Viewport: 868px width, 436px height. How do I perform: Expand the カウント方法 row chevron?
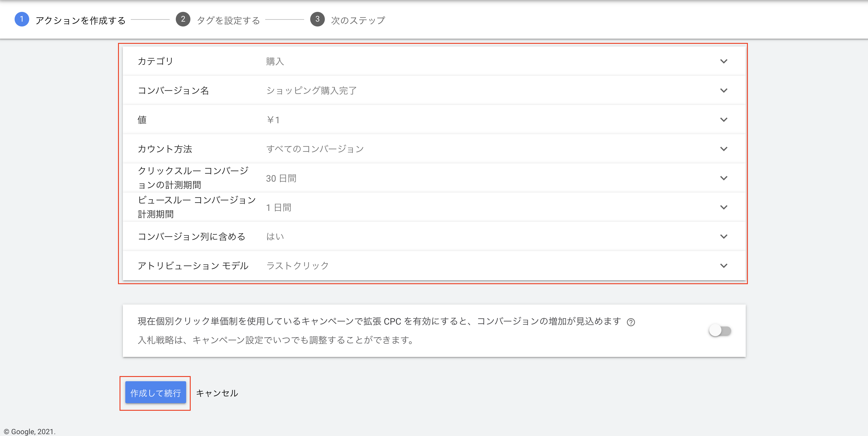724,149
